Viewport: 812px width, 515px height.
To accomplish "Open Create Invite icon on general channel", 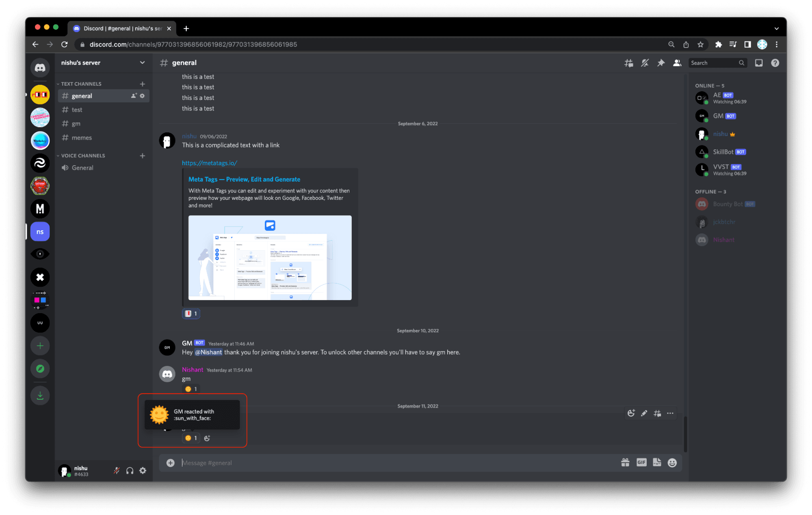I will 134,96.
